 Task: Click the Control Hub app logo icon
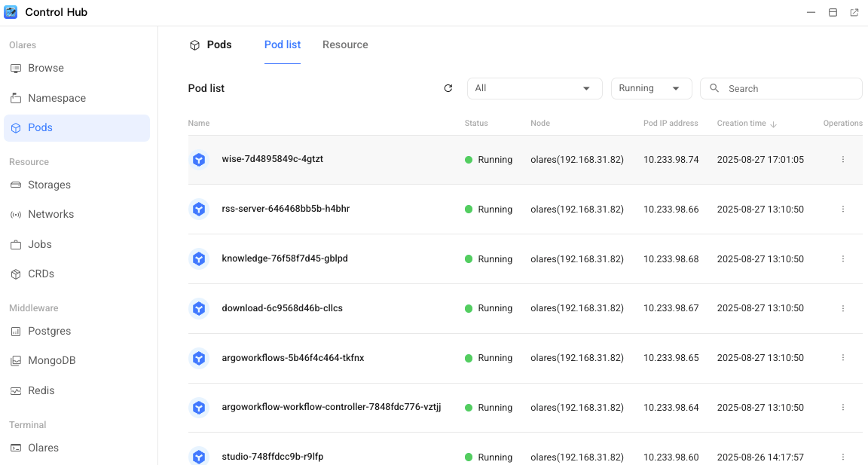tap(11, 12)
